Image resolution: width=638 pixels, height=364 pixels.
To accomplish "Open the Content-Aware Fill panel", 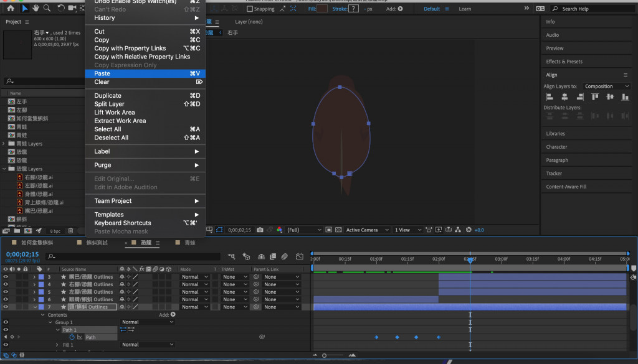I will point(566,187).
